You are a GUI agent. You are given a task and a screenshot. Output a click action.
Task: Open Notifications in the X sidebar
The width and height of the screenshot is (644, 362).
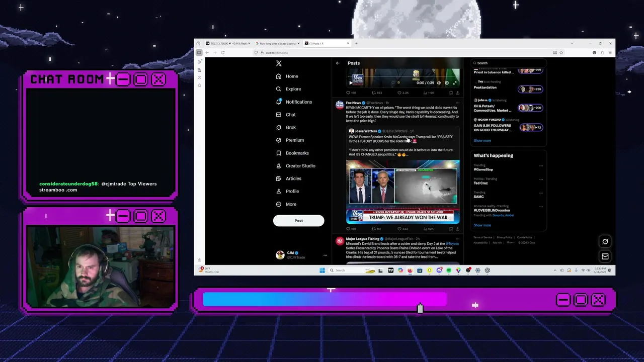click(x=294, y=102)
